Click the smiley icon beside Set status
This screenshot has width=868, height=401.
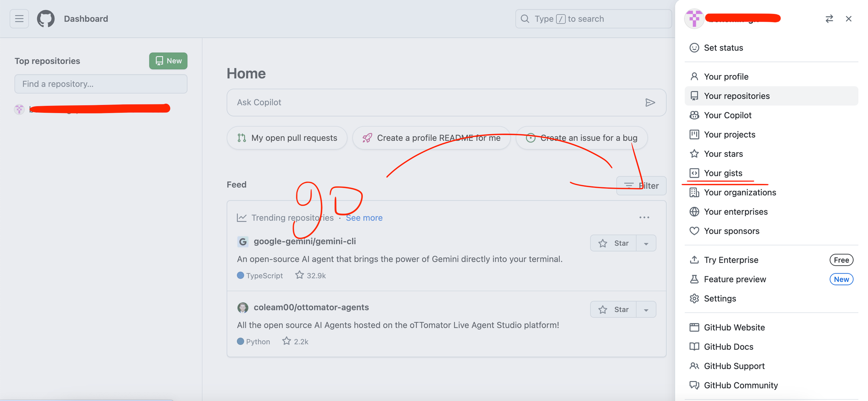(694, 47)
